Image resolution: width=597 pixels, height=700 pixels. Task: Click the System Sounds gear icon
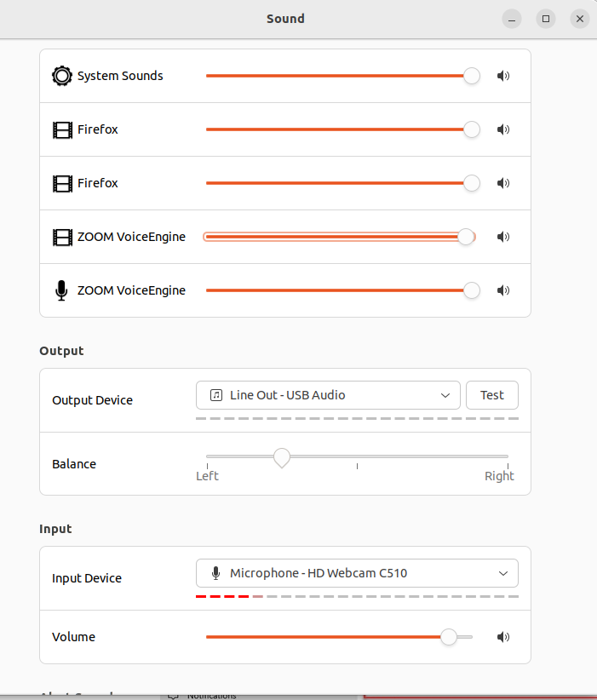[x=62, y=76]
